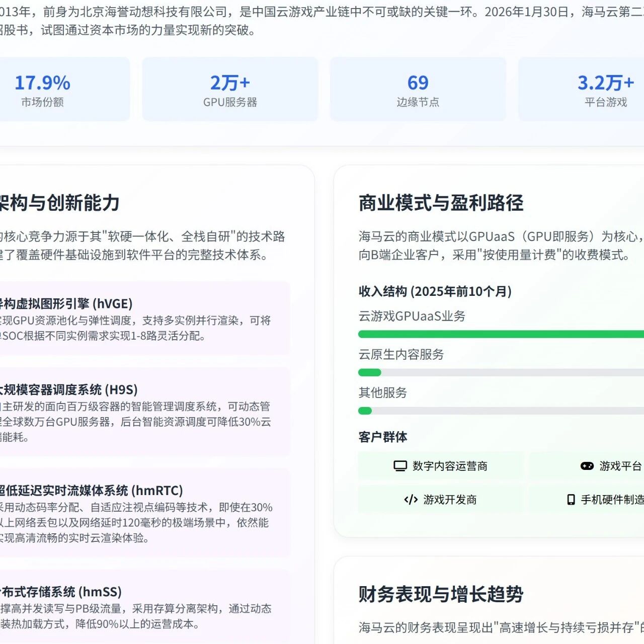Click the 3.2万+ 平台游戏 stat card
Screen dimensions: 644x644
(x=581, y=89)
